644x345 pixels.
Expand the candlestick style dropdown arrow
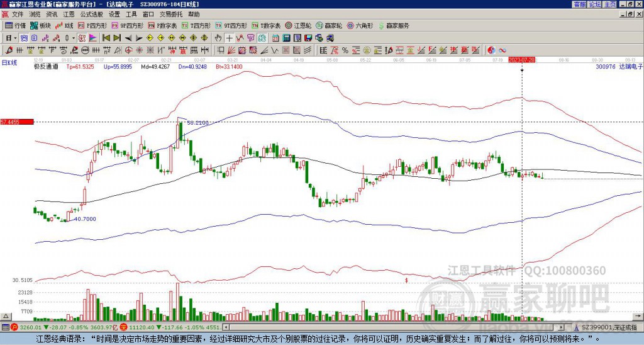(x=74, y=38)
